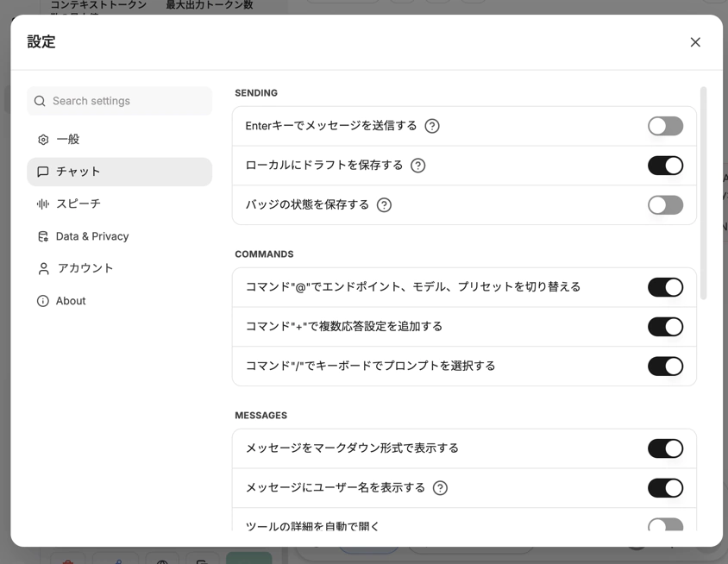Select the チャット settings tab
The width and height of the screenshot is (728, 564).
(x=119, y=172)
